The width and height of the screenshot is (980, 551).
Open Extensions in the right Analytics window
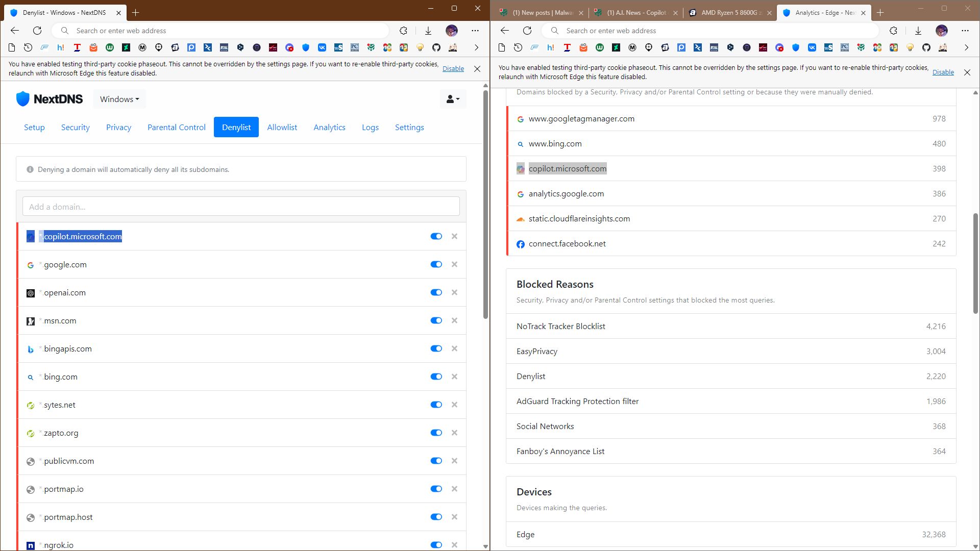tap(893, 31)
